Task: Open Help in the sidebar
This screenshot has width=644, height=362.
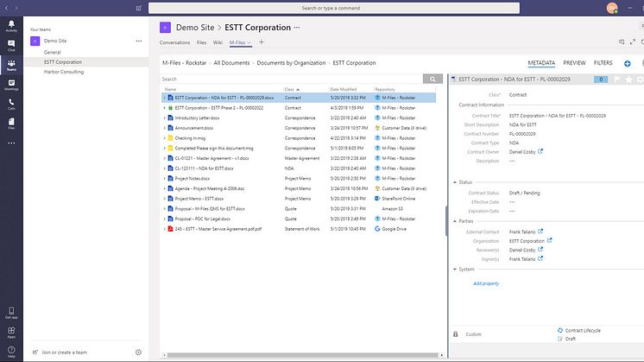Action: [11, 352]
